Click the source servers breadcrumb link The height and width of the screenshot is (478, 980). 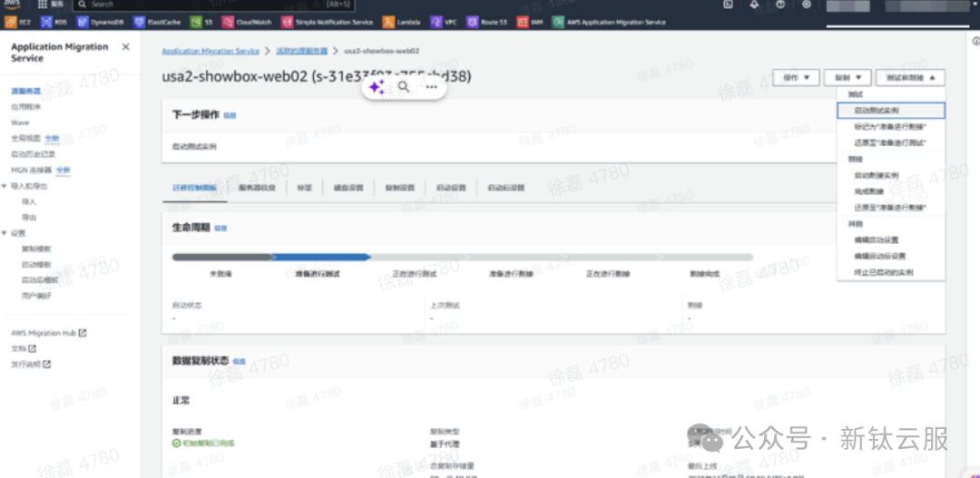click(301, 51)
